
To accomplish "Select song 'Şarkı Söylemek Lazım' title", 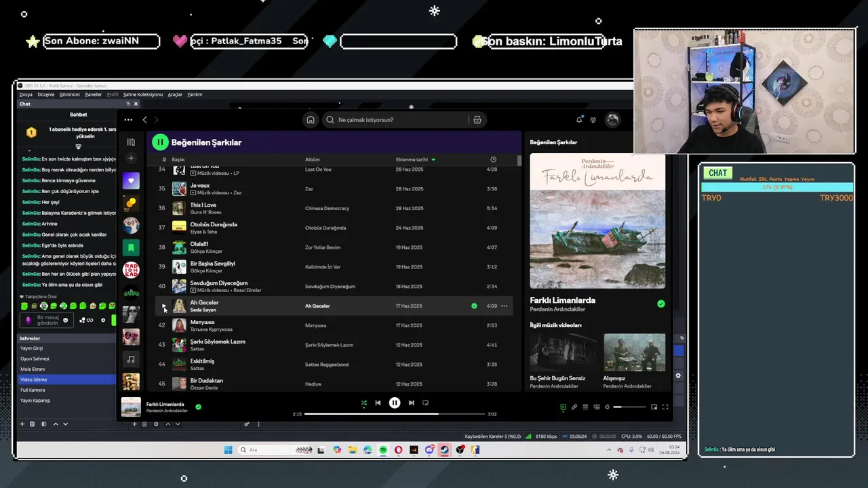I will click(218, 342).
